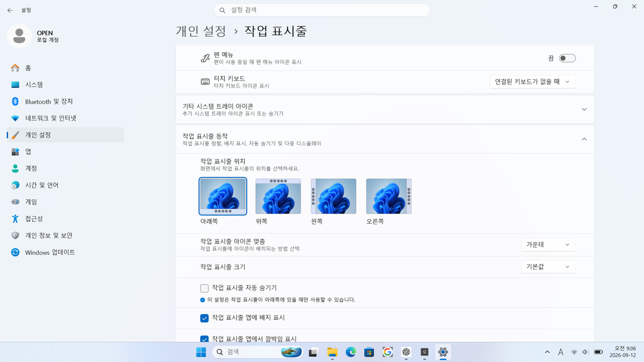Select 오른쪽 taskbar position thumbnail
The image size is (644, 362).
coord(389,196)
